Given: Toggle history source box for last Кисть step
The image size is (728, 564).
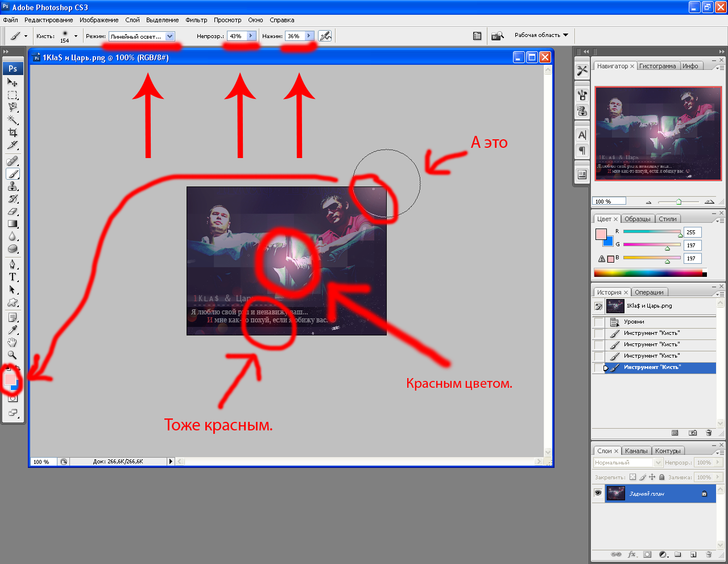Looking at the screenshot, I should click(x=599, y=367).
